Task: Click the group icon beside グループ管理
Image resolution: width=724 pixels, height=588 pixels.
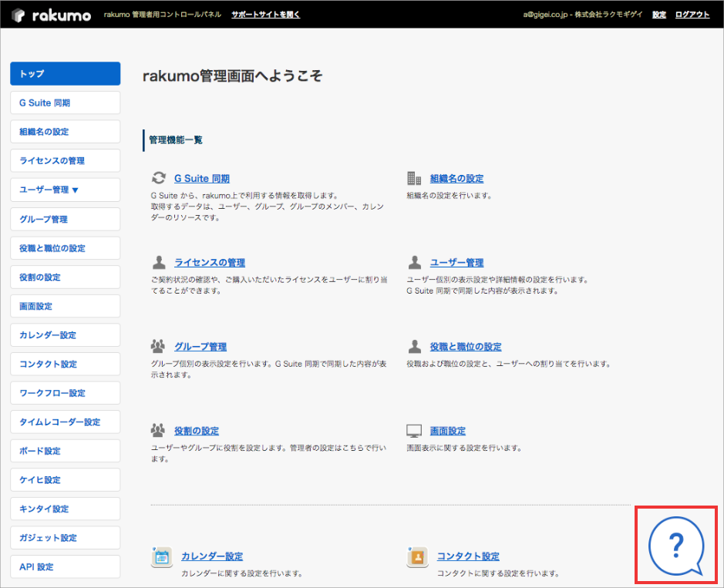Action: tap(158, 346)
